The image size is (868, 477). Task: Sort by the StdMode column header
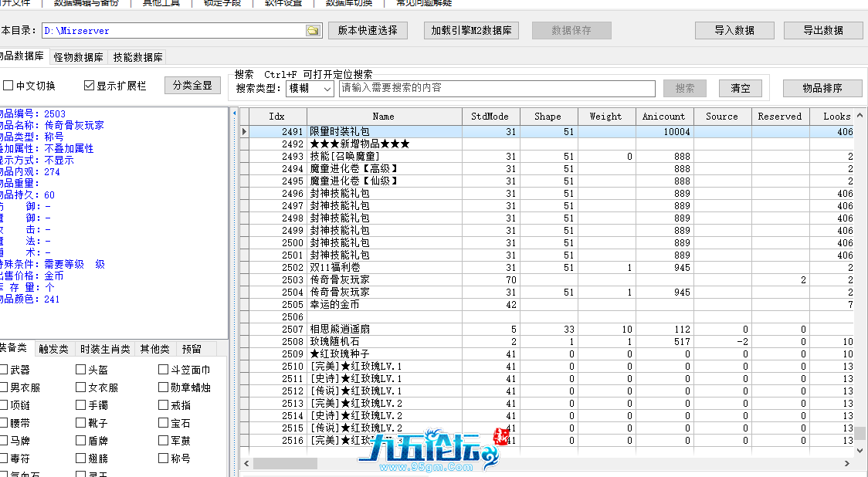point(490,117)
